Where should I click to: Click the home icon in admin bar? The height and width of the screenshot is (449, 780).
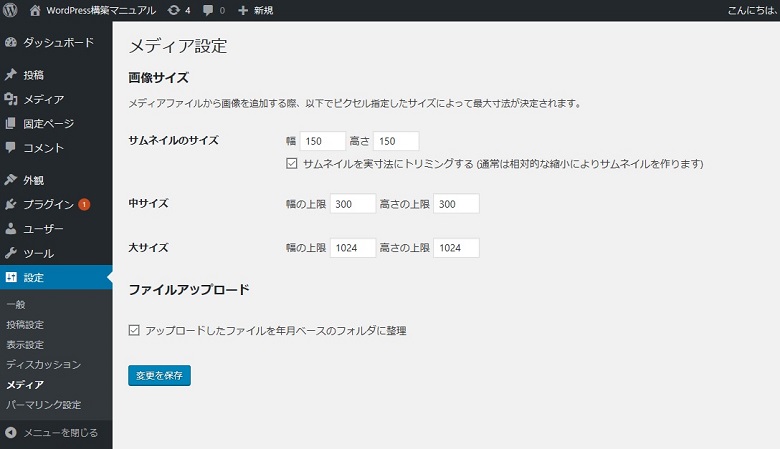(35, 10)
